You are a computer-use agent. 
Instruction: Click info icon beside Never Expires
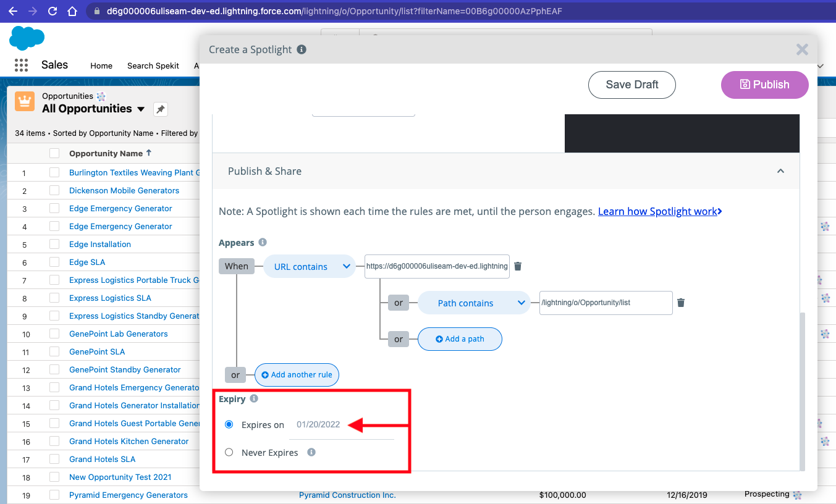[311, 452]
